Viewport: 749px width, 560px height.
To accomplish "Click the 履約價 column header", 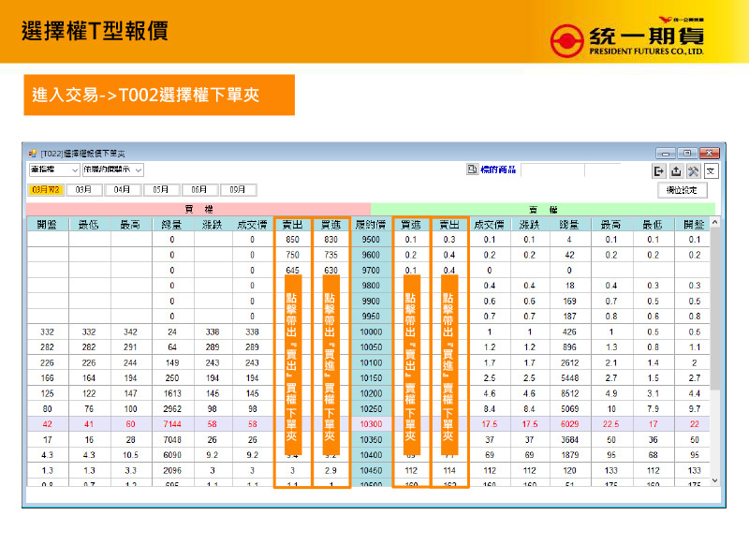I will coord(371,225).
